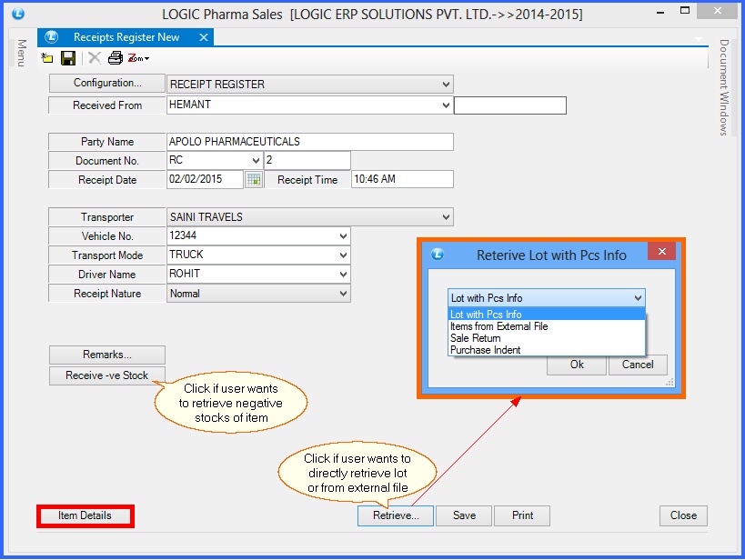The width and height of the screenshot is (745, 560).
Task: Click the printer icon in toolbar
Action: [x=115, y=58]
